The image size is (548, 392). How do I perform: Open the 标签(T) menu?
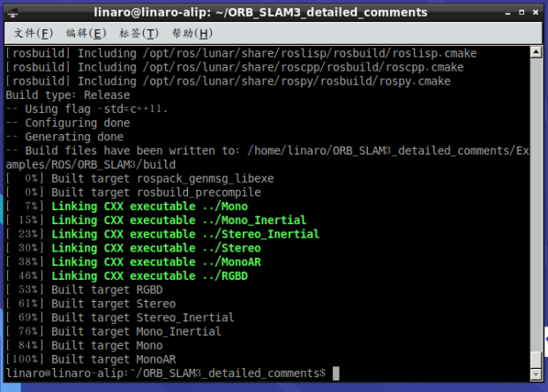[139, 34]
